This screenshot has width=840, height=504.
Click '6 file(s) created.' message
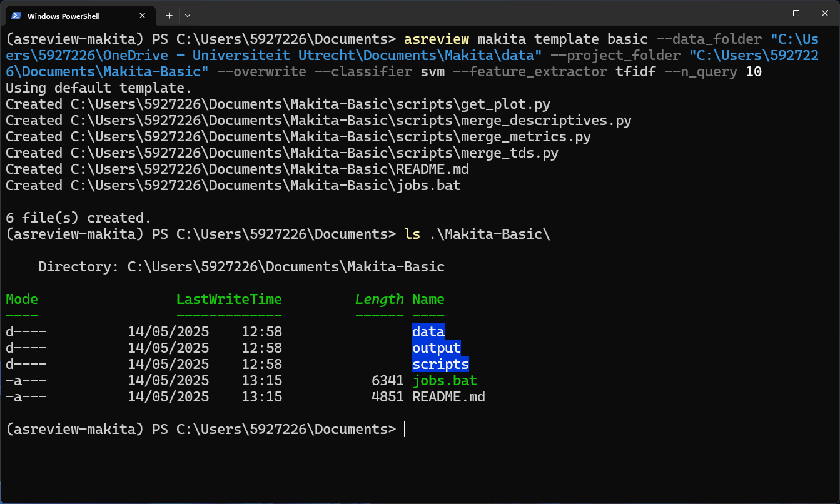click(79, 218)
